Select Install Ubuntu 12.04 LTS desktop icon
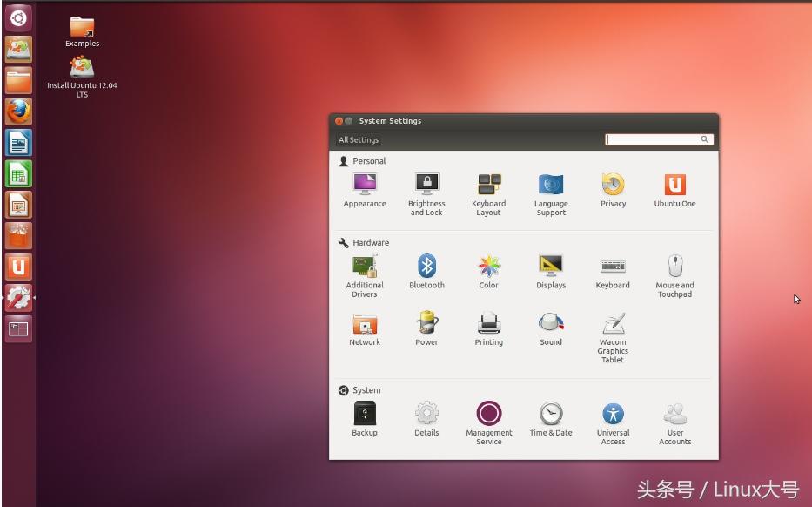Screen dimensions: 812x507 pyautogui.click(x=82, y=77)
